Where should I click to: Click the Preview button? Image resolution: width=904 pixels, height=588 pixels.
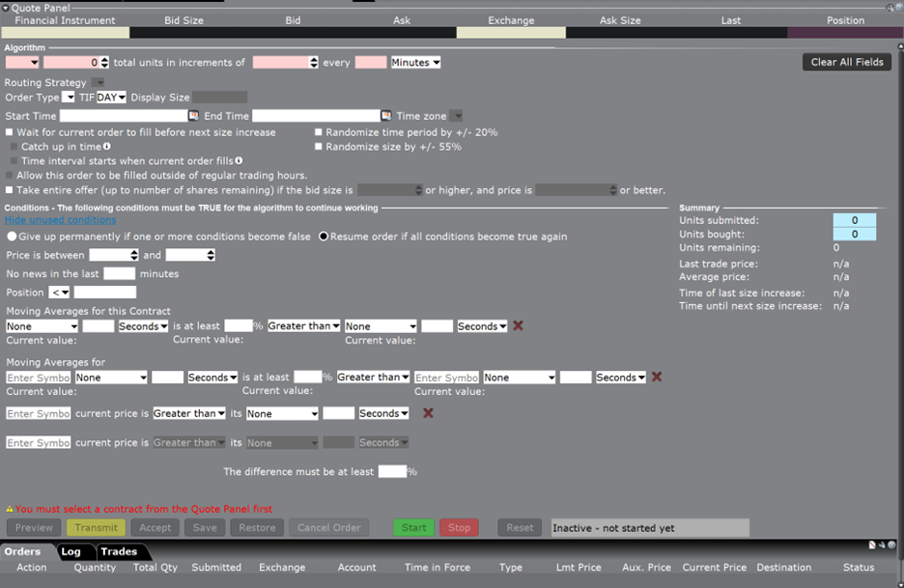[x=34, y=527]
